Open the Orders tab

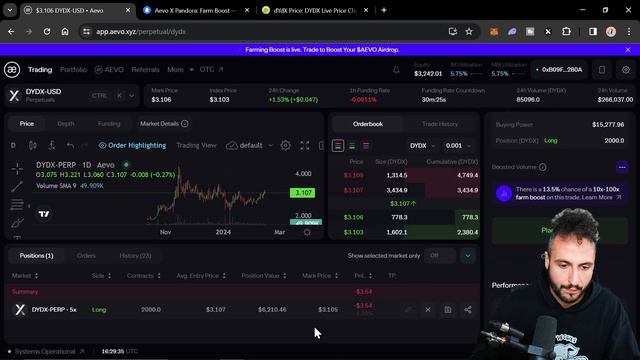point(86,256)
